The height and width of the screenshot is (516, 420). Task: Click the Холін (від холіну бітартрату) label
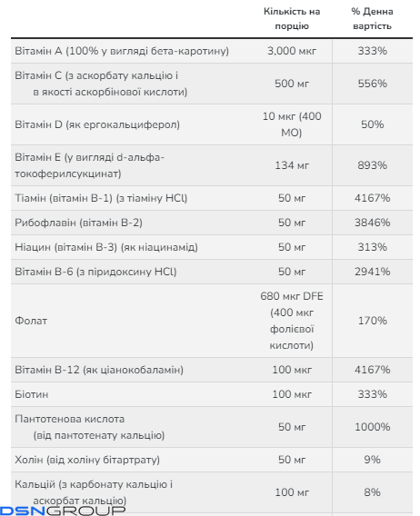(x=87, y=460)
